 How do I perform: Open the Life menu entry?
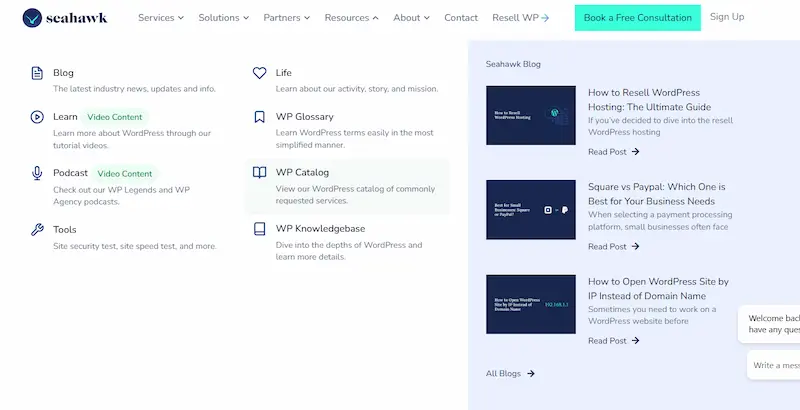click(284, 73)
